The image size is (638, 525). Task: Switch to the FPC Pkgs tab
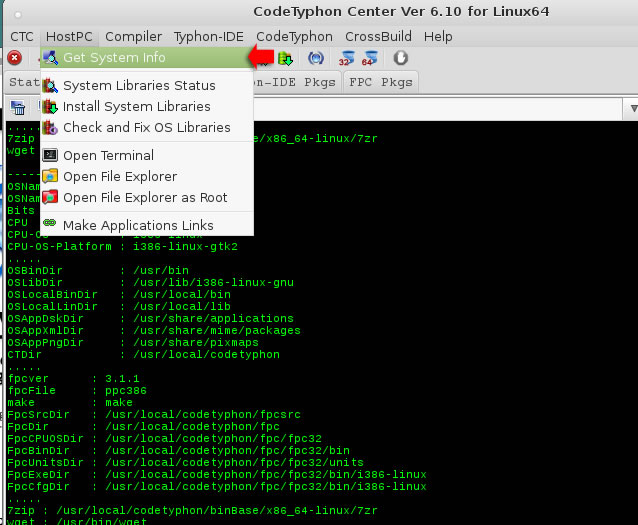point(381,83)
